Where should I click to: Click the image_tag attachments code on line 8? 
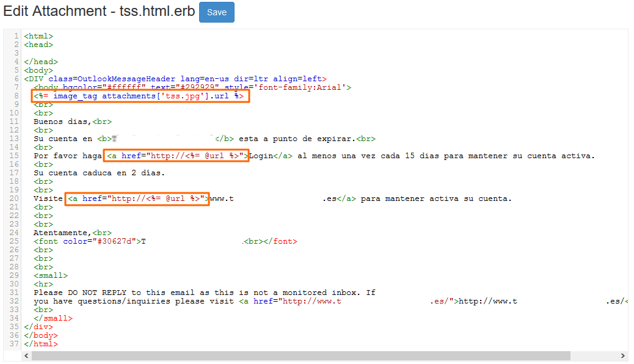pyautogui.click(x=140, y=96)
